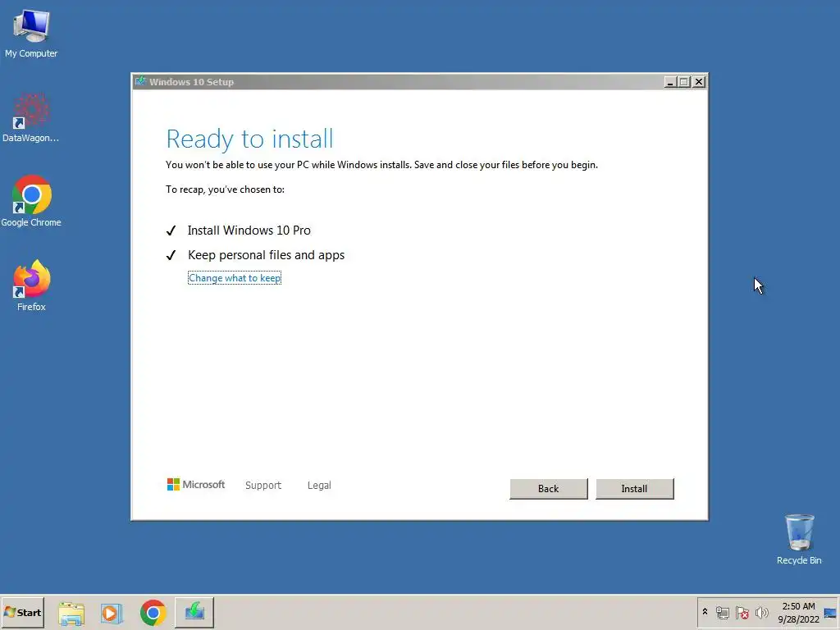Click the Install button

coord(634,489)
